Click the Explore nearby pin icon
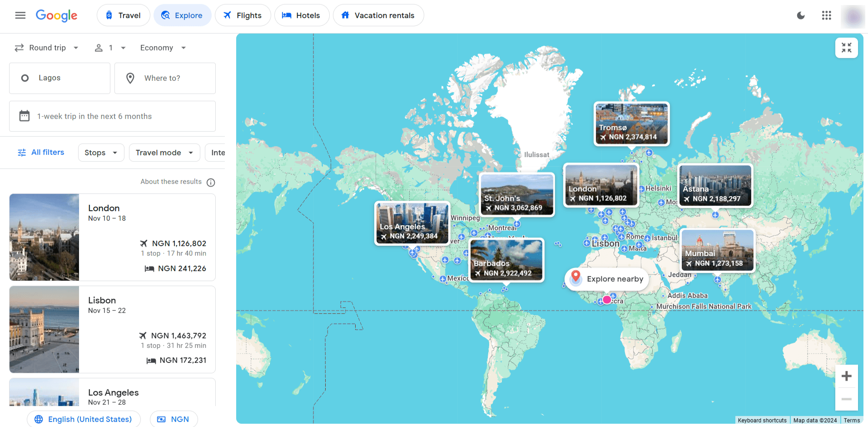This screenshot has width=868, height=427. [x=575, y=278]
